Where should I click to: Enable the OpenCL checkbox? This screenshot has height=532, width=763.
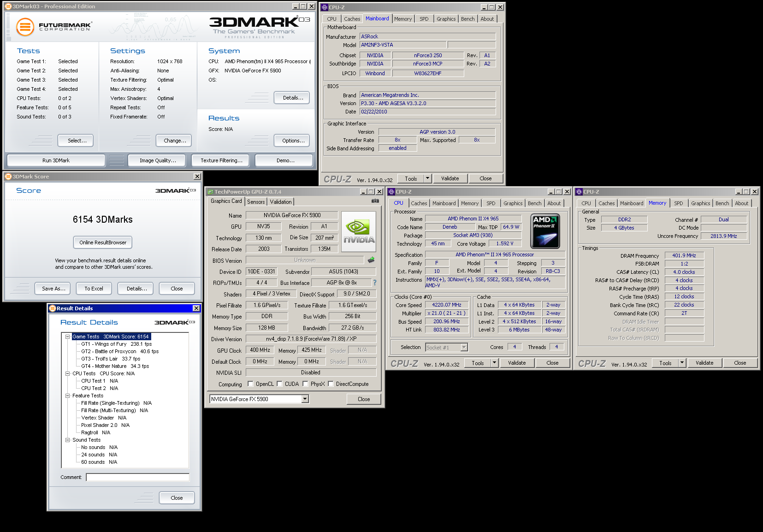pyautogui.click(x=250, y=384)
